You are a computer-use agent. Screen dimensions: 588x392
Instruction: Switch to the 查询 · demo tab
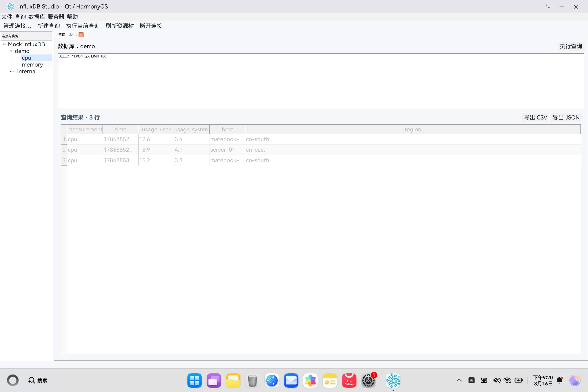(68, 35)
